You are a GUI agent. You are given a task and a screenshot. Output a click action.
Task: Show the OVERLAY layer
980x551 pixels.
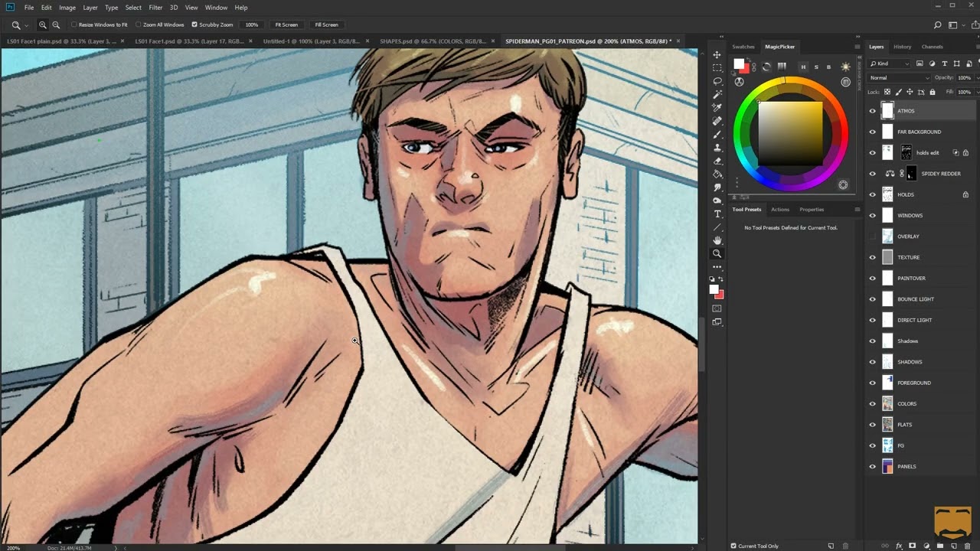pos(872,236)
